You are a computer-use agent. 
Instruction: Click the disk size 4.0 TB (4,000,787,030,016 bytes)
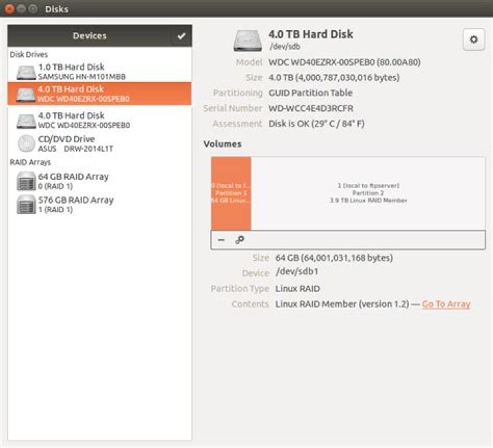click(334, 77)
